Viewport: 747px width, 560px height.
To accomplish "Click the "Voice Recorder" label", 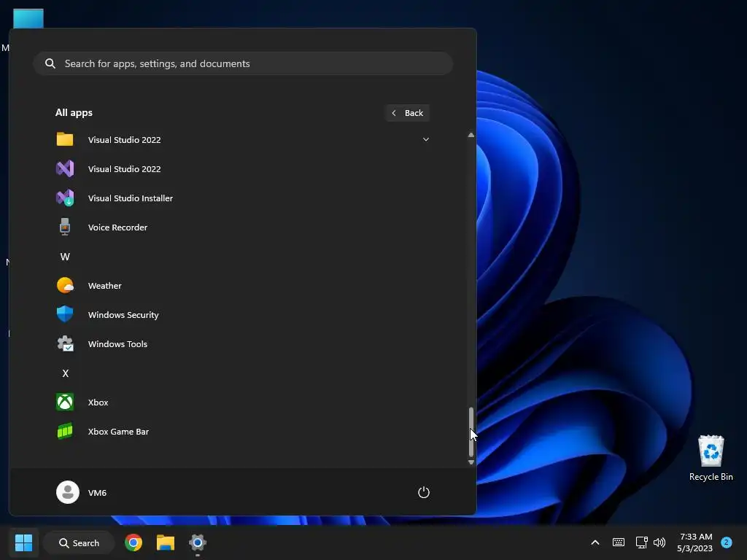I will 117,227.
